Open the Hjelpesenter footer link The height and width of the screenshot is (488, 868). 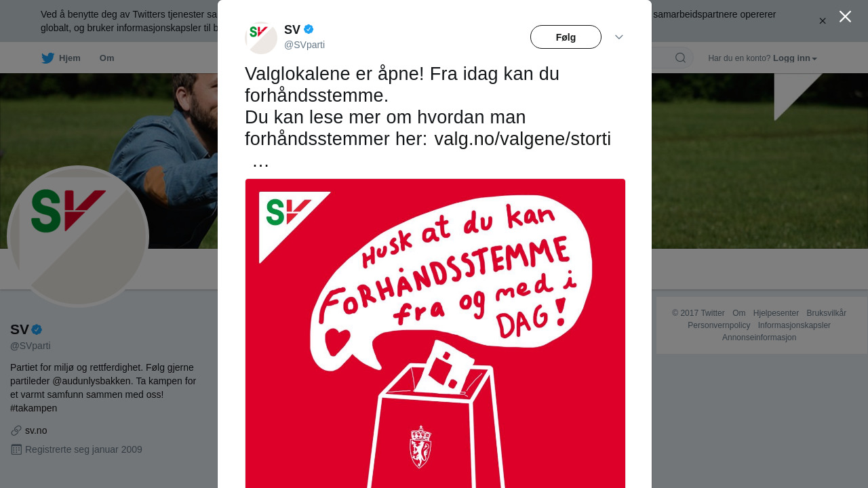776,313
